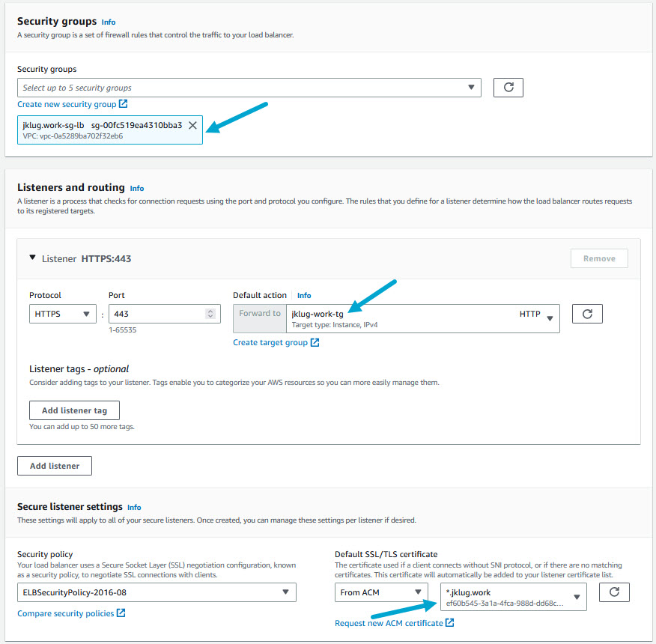Screen dimensions: 656x644
Task: Open Create target group link
Action: coord(276,342)
